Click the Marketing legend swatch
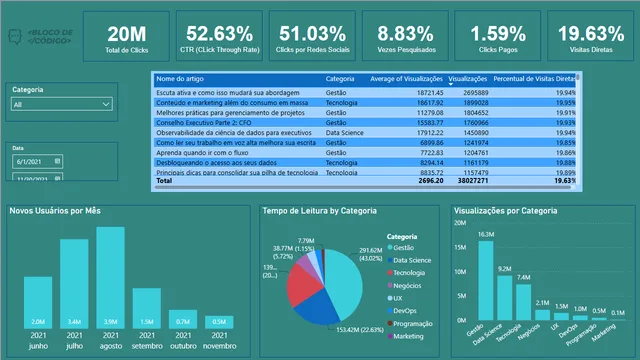640x360 pixels. coord(390,336)
